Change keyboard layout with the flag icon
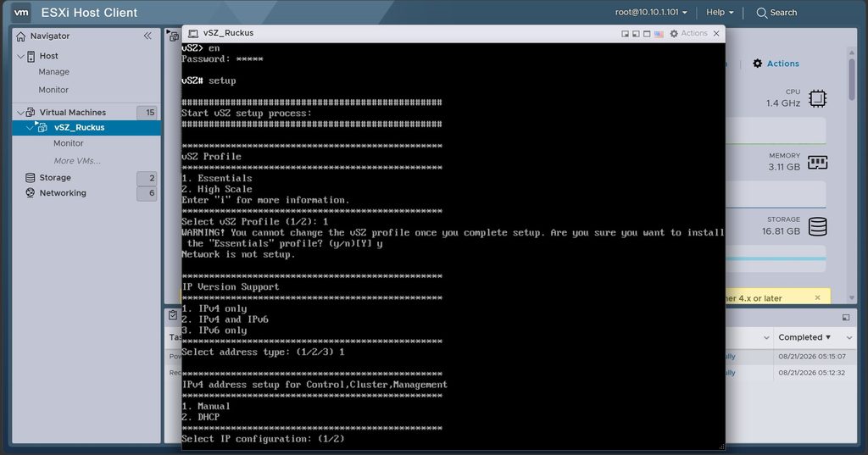Image resolution: width=868 pixels, height=455 pixels. coord(659,34)
